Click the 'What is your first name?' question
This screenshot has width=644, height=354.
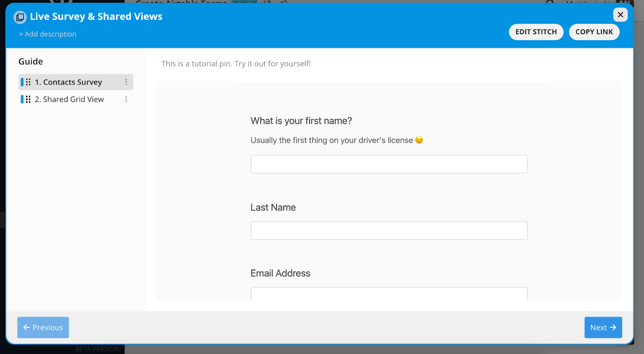(301, 121)
